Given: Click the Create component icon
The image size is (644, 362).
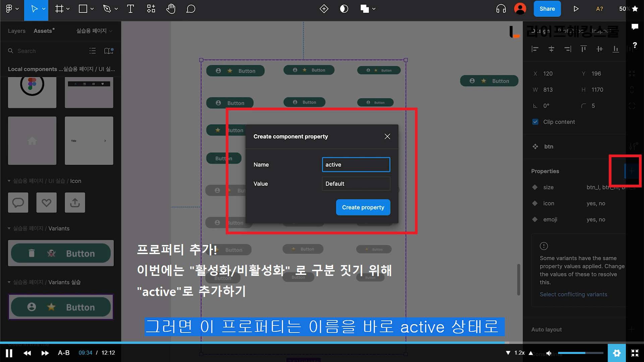Looking at the screenshot, I should pos(324,9).
